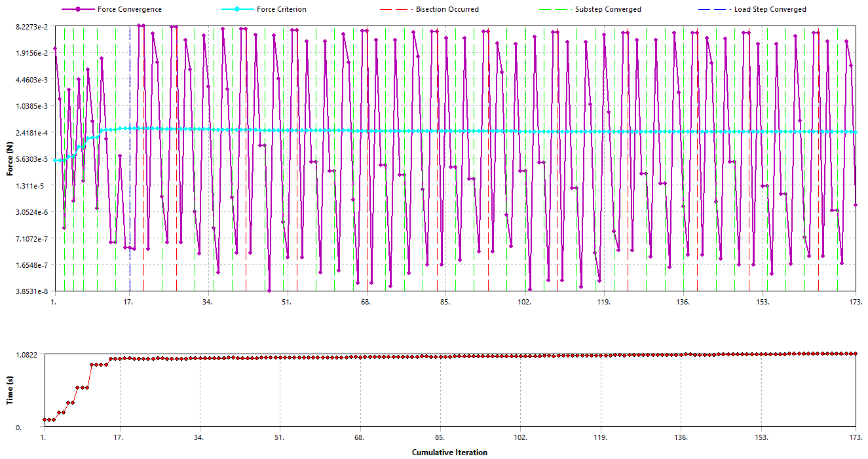Select the purple Force Convergence legend swatch
The width and height of the screenshot is (868, 459).
coord(77,10)
